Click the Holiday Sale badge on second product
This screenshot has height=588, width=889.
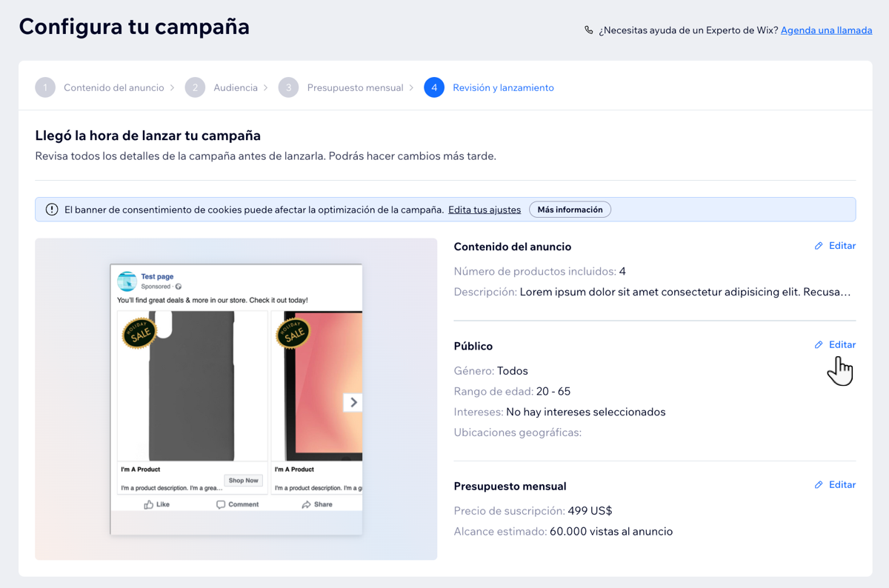[293, 333]
